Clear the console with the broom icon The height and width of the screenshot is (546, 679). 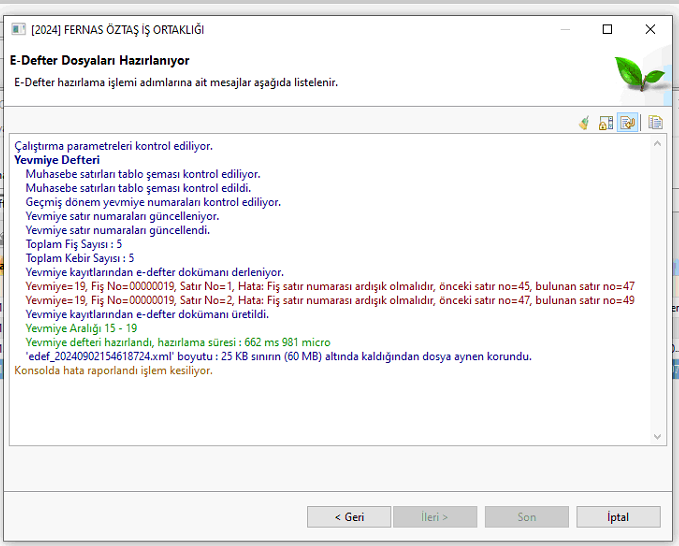(x=585, y=123)
